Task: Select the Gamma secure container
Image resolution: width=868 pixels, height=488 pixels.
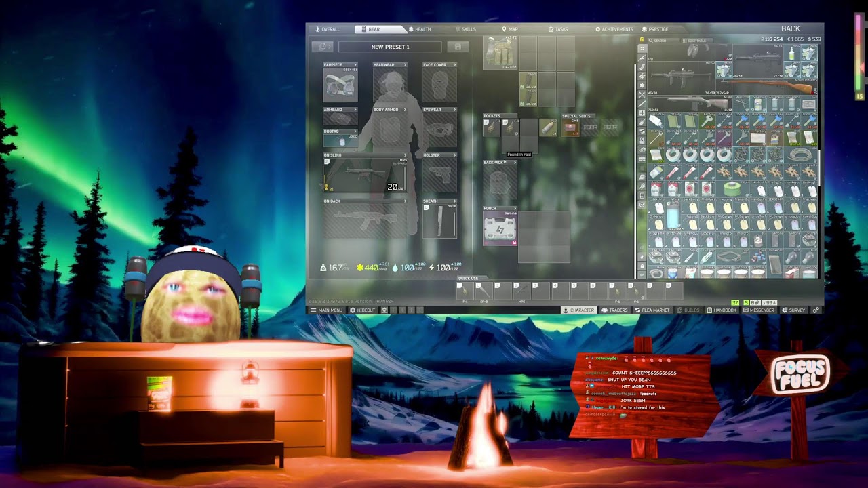Action: (x=500, y=228)
